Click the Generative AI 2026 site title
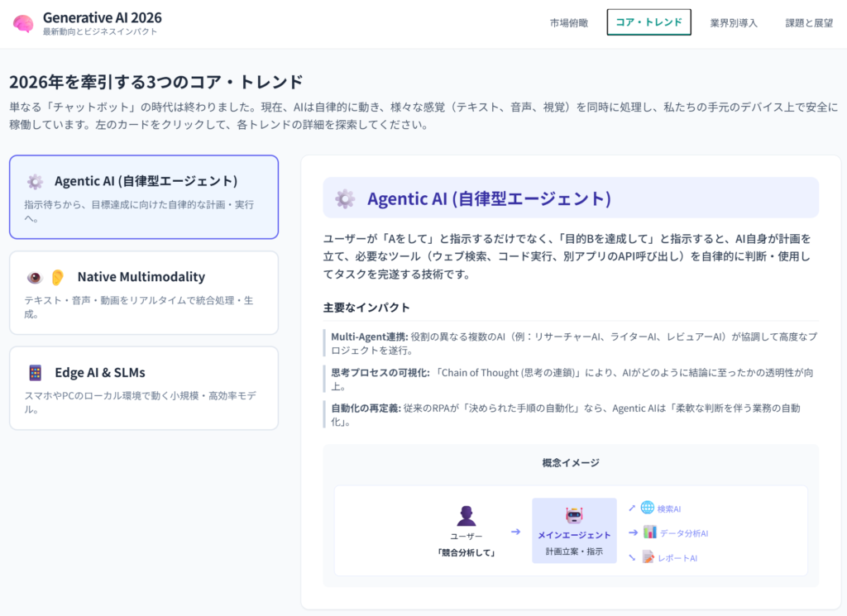The width and height of the screenshot is (847, 616). (x=103, y=17)
